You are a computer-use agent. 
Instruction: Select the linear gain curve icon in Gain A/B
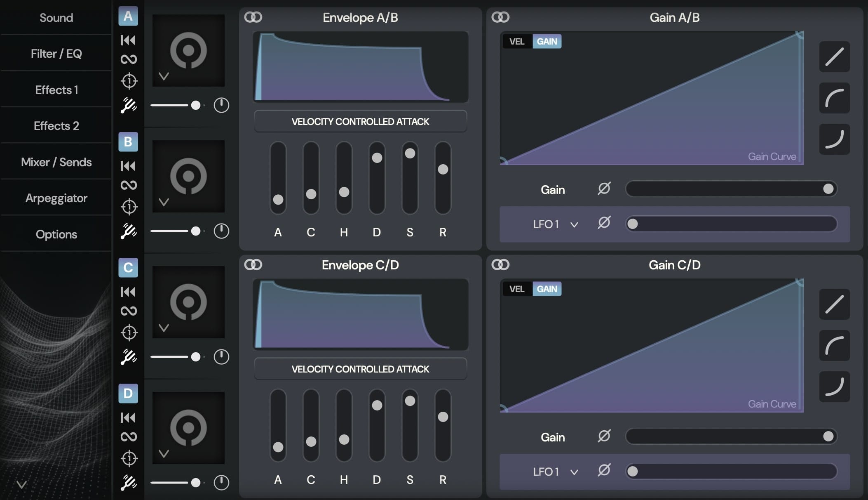click(835, 57)
